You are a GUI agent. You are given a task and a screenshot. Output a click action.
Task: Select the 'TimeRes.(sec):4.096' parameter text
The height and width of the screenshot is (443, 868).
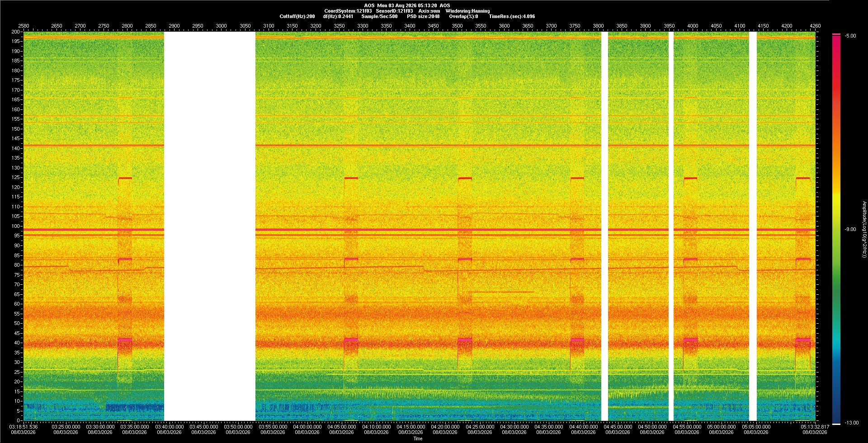tap(512, 16)
